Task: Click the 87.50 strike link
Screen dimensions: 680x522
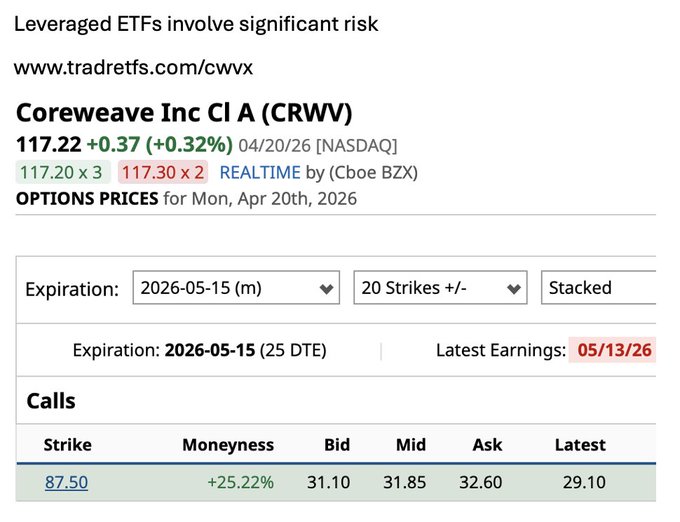Action: click(66, 482)
